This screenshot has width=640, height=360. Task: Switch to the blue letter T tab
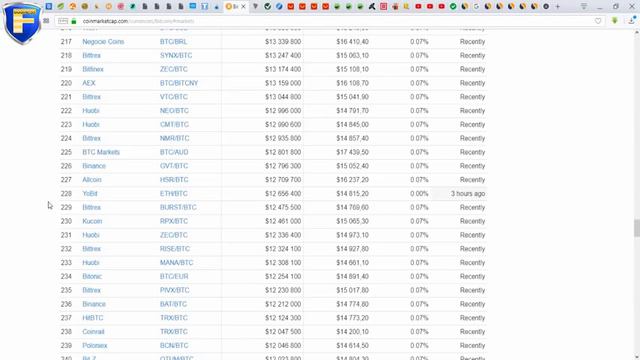point(204,7)
